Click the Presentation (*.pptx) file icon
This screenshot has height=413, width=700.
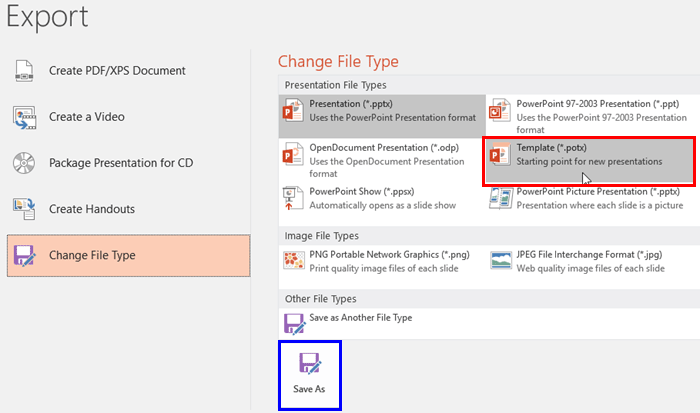[x=293, y=110]
